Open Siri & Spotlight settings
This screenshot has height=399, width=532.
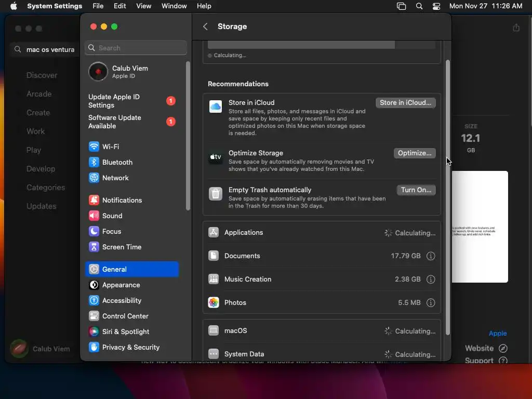coord(131,332)
